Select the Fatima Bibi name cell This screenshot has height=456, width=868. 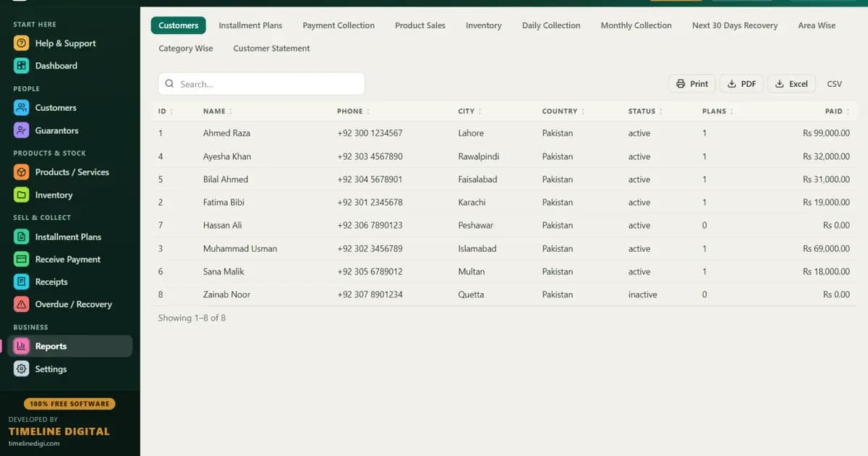coord(224,203)
